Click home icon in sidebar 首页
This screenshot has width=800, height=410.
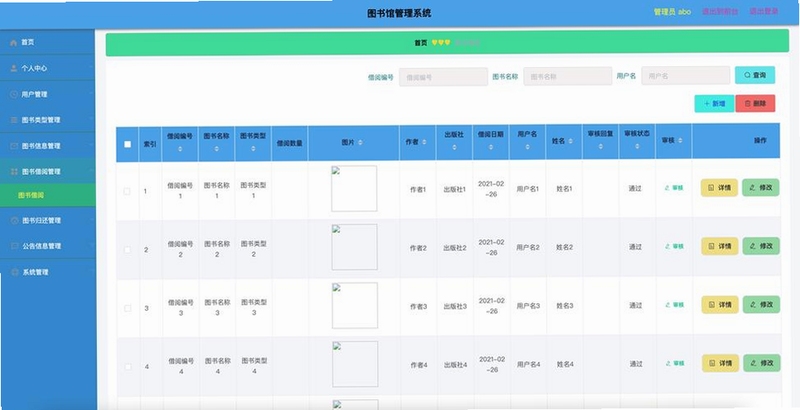[x=13, y=42]
